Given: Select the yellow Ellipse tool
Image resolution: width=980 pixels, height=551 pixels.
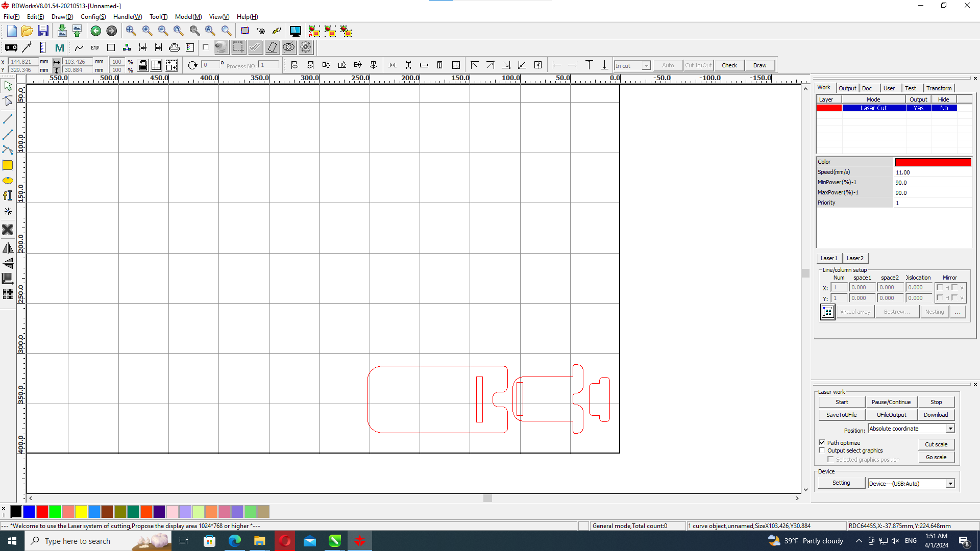Looking at the screenshot, I should 8,181.
